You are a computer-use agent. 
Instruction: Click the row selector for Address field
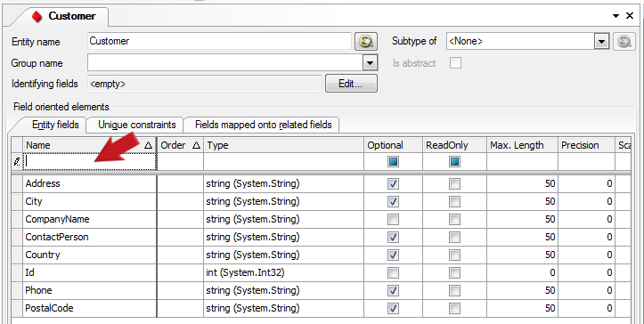(17, 183)
